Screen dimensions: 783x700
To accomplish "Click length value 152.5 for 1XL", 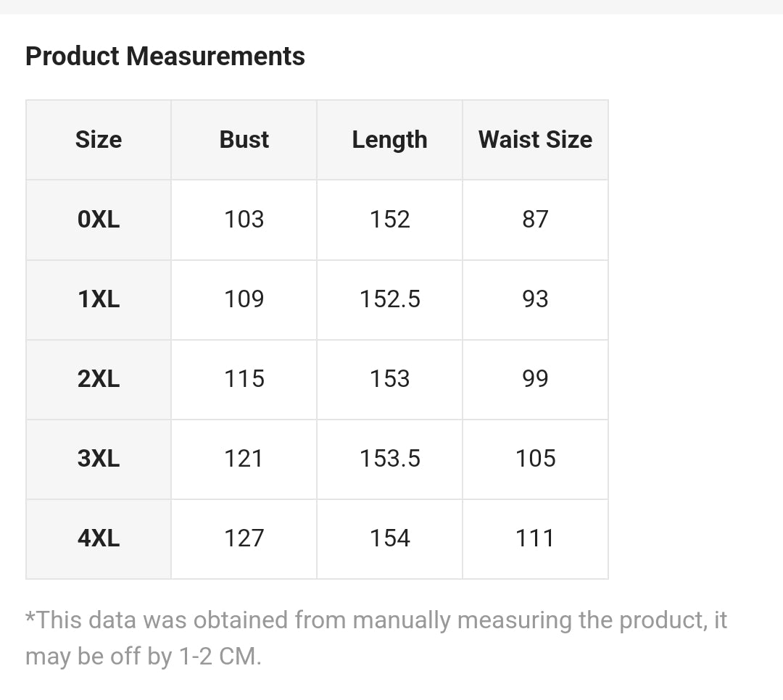I will click(389, 299).
